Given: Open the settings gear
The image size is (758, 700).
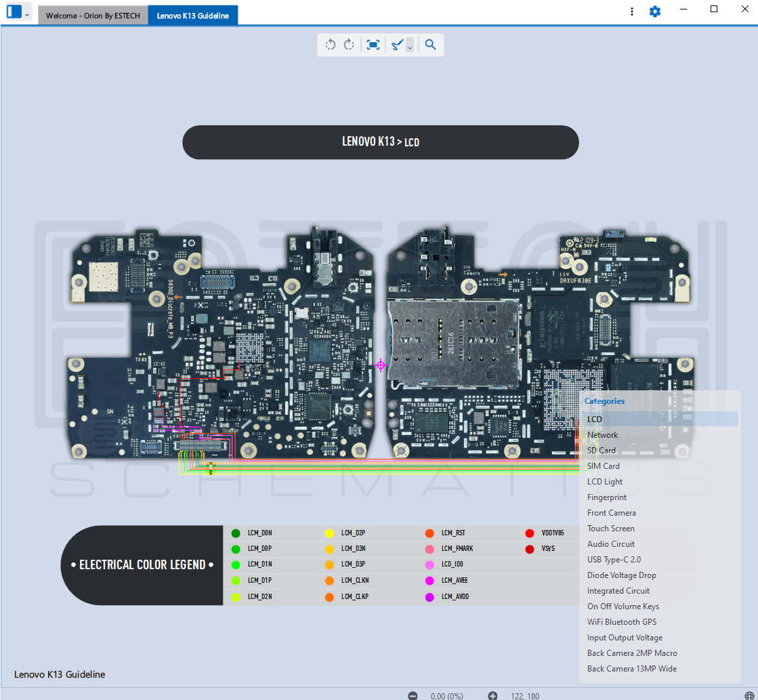Looking at the screenshot, I should pos(654,11).
